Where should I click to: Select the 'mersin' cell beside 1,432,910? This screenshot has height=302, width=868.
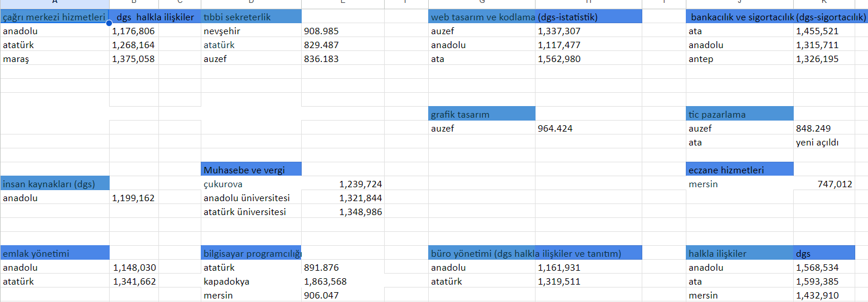coord(739,295)
